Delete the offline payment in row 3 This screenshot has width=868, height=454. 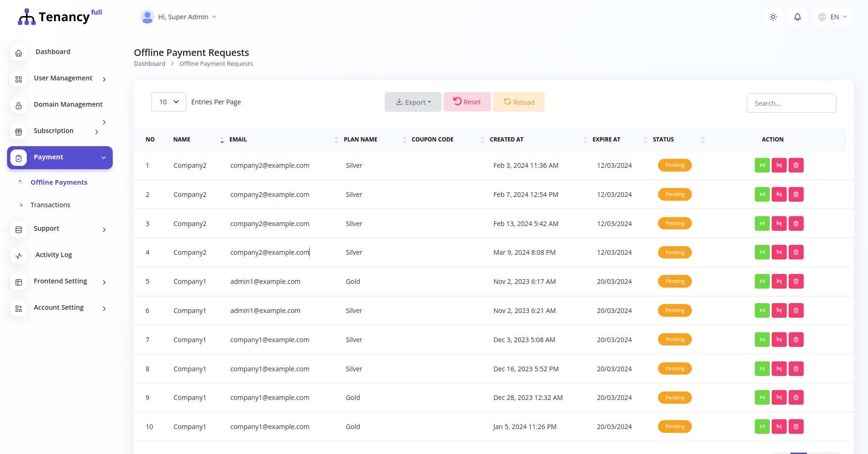click(x=796, y=223)
